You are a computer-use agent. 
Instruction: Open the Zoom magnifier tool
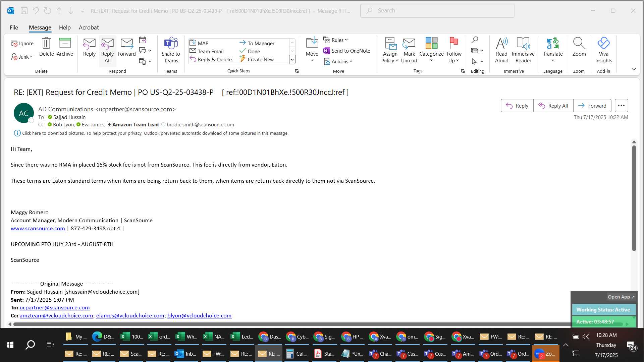pos(579,47)
